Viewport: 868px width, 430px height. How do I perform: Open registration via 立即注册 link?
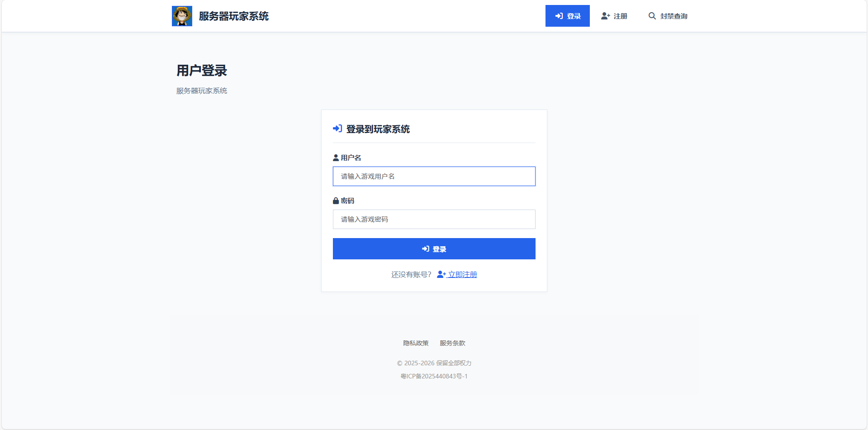462,274
